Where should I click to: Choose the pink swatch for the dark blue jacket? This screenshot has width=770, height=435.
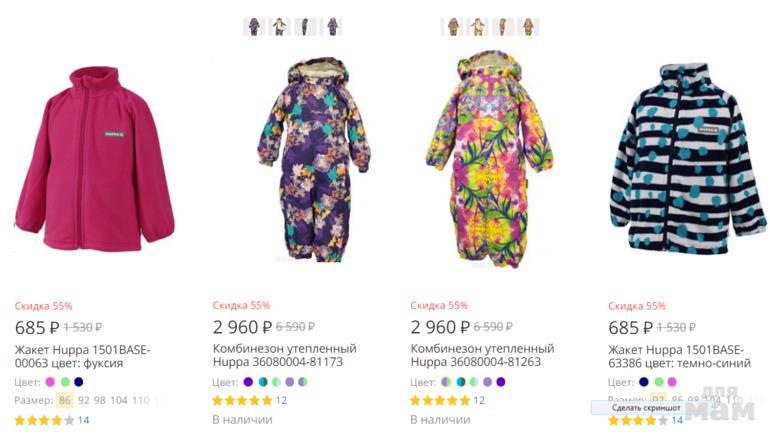tap(672, 382)
